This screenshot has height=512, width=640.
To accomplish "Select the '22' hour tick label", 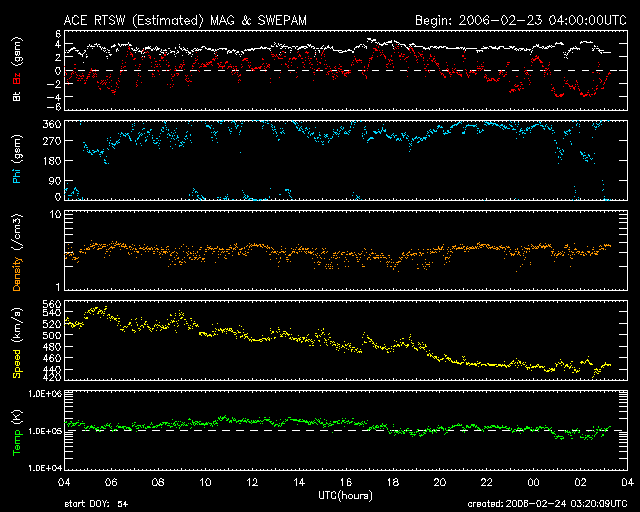I will click(487, 482).
